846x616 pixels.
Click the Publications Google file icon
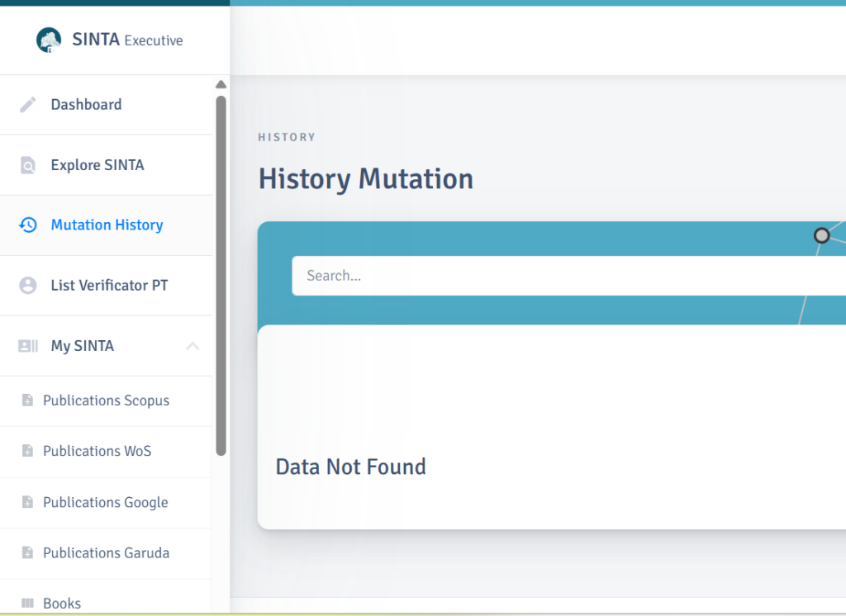click(x=27, y=502)
